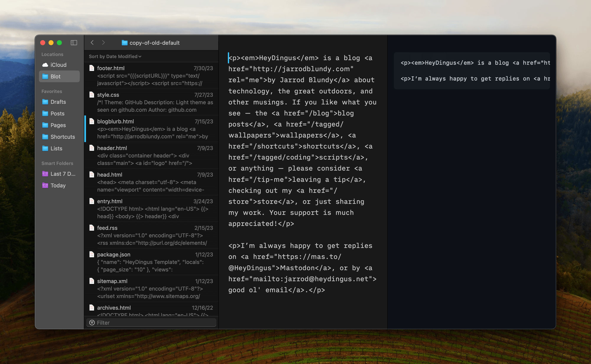Viewport: 591px width, 364px height.
Task: Click the Last 7 D... smart folder icon
Action: pyautogui.click(x=45, y=174)
